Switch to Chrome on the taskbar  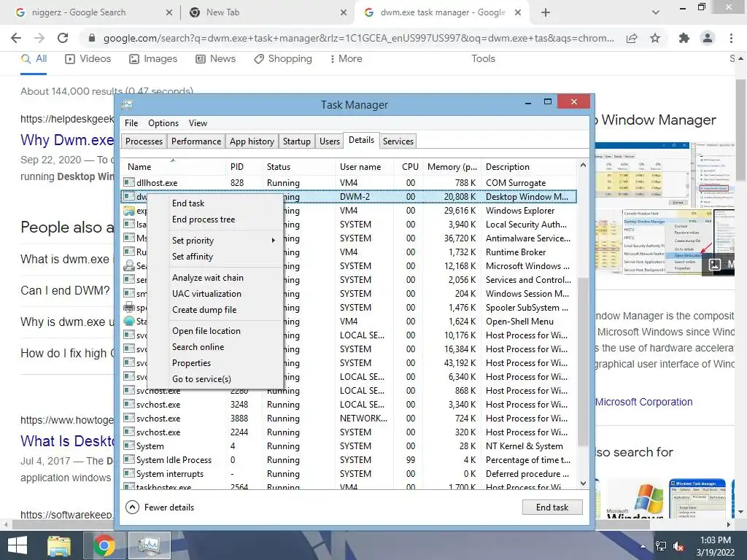point(104,545)
